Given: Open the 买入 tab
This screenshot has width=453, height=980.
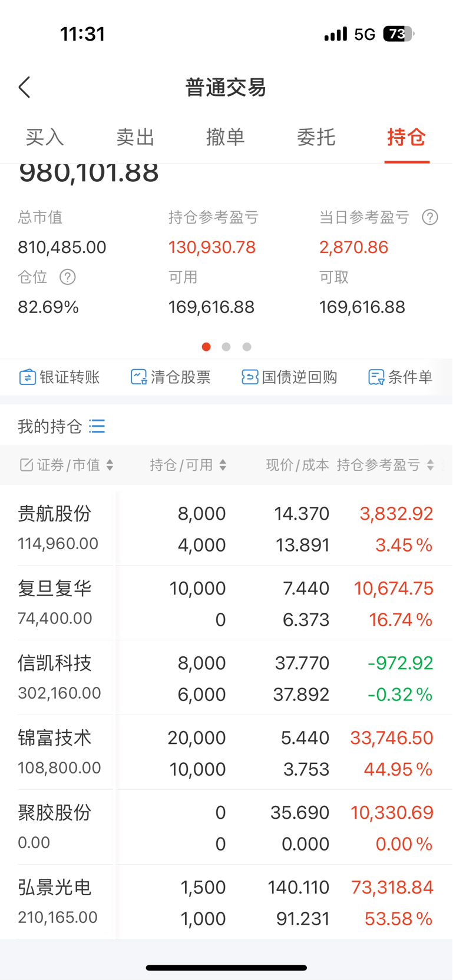Looking at the screenshot, I should point(45,137).
